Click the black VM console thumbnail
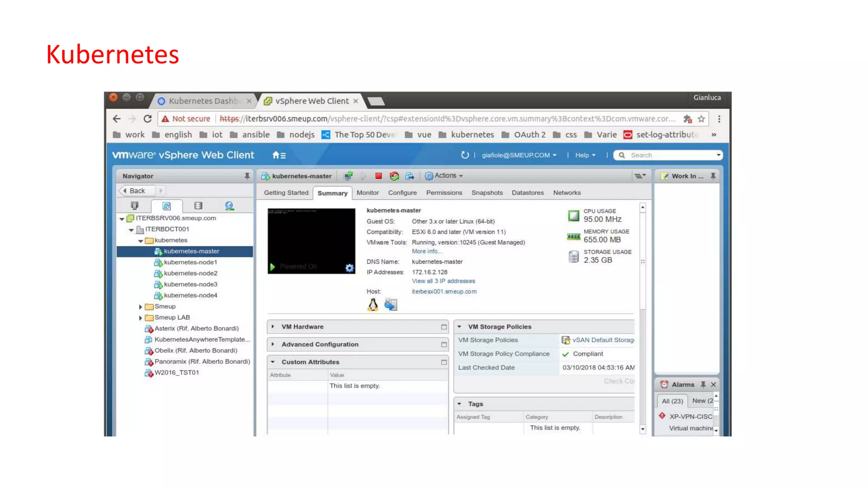The height and width of the screenshot is (488, 868). (x=311, y=237)
